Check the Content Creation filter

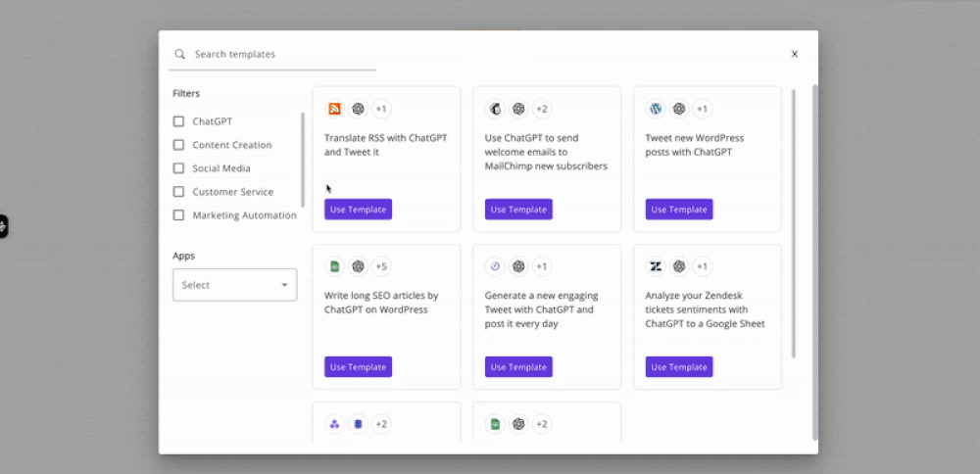178,145
